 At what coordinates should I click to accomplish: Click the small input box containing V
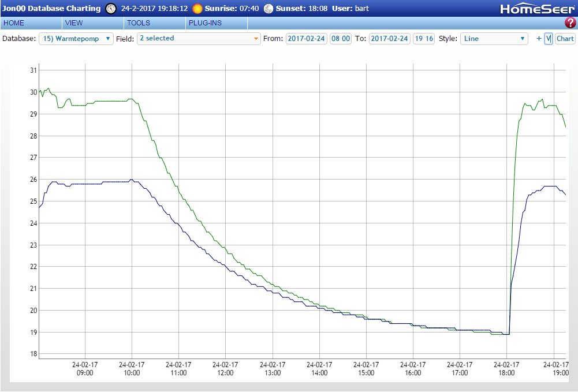pyautogui.click(x=549, y=39)
